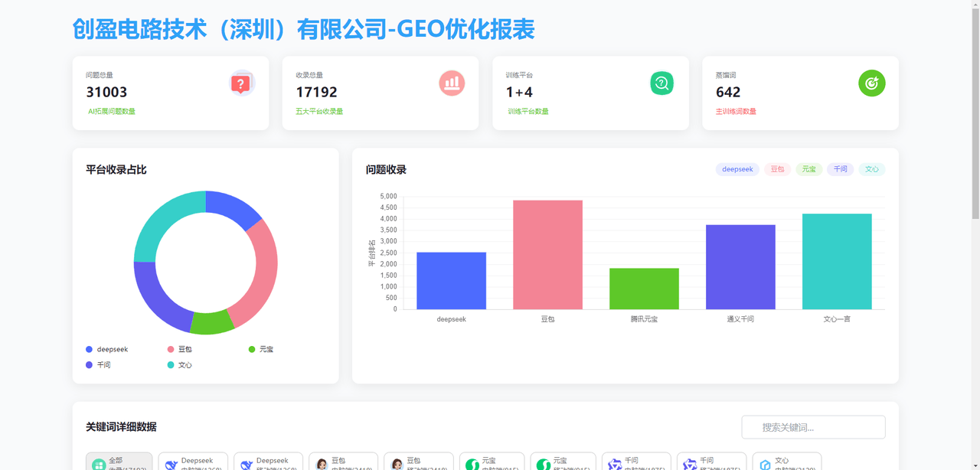Click the green 元宝 icon in filter bar
The width and height of the screenshot is (980, 470).
(x=472, y=462)
